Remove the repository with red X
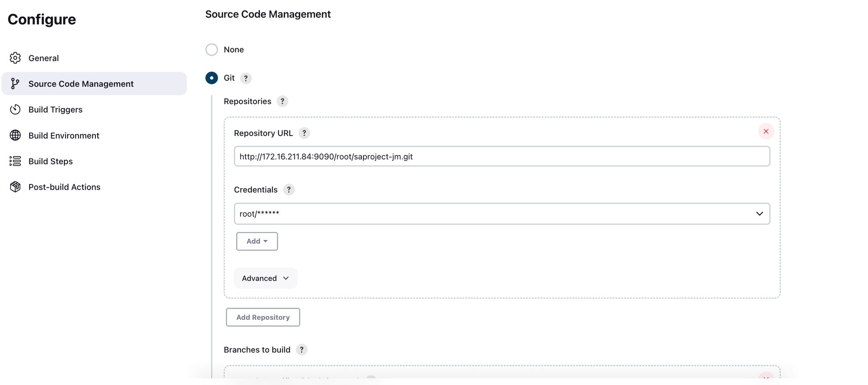The width and height of the screenshot is (868, 385). click(766, 131)
